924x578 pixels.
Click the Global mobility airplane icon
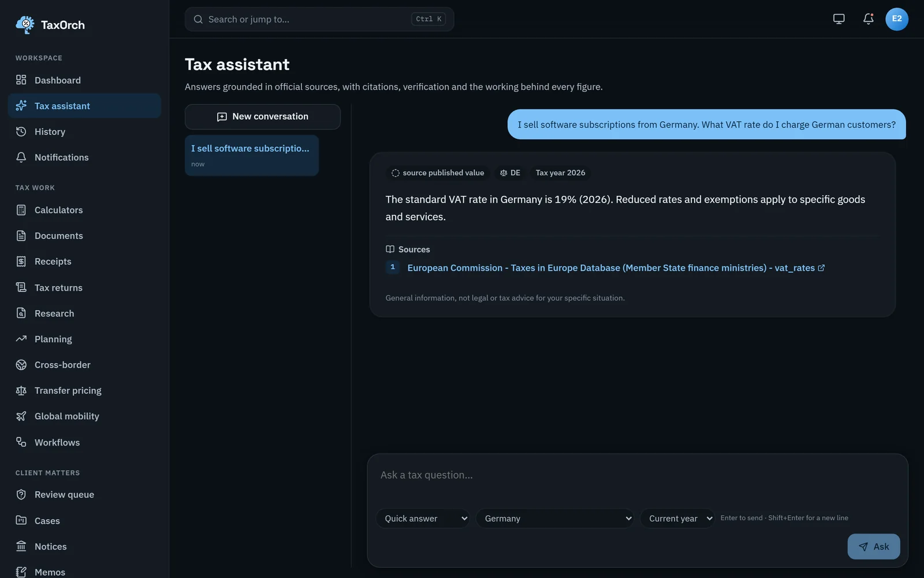[x=21, y=416]
